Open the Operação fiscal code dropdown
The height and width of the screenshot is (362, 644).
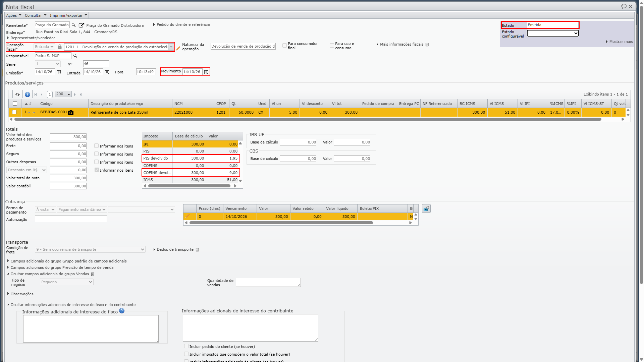pos(171,47)
